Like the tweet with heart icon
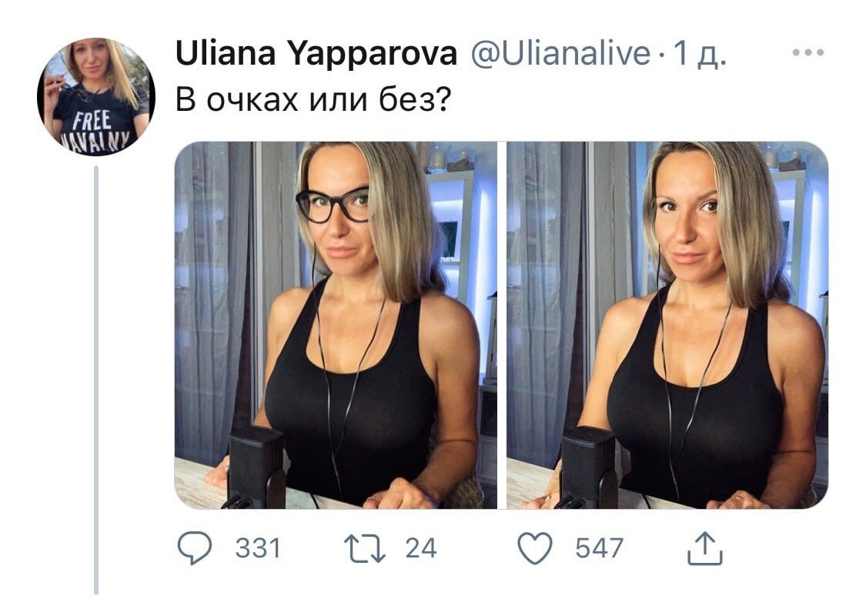Screen dimensions: 866x616 point(535,548)
